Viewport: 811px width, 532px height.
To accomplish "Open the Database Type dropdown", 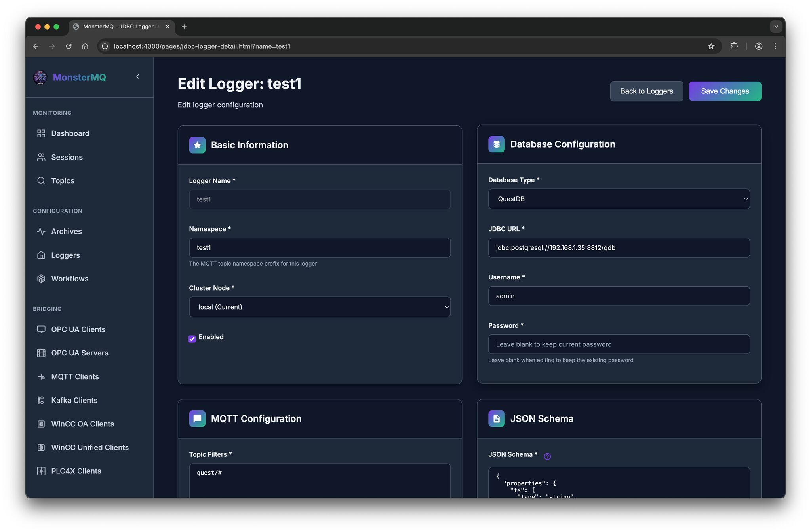I will (x=619, y=199).
